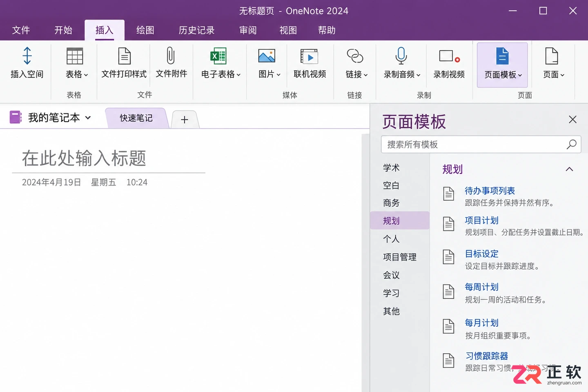
Task: Select the 学术 template category
Action: (x=391, y=168)
